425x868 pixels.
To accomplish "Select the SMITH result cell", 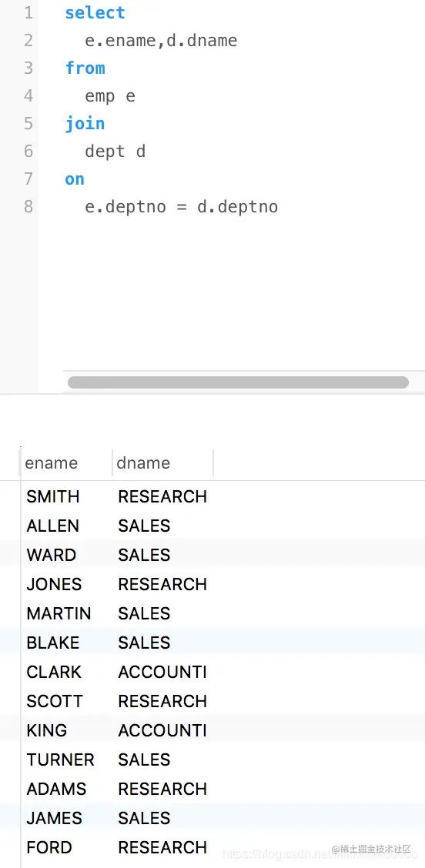I will 53,496.
